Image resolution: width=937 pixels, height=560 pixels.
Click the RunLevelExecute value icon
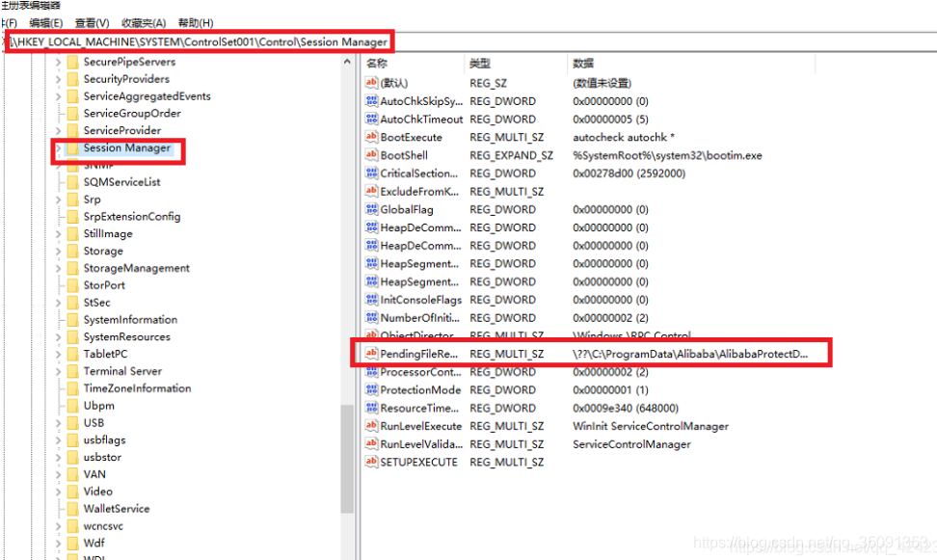(x=372, y=426)
